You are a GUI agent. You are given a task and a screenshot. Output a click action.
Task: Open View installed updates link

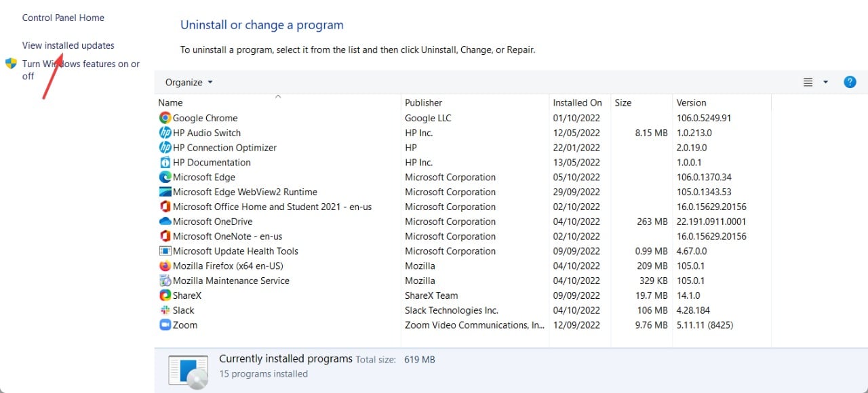(68, 45)
